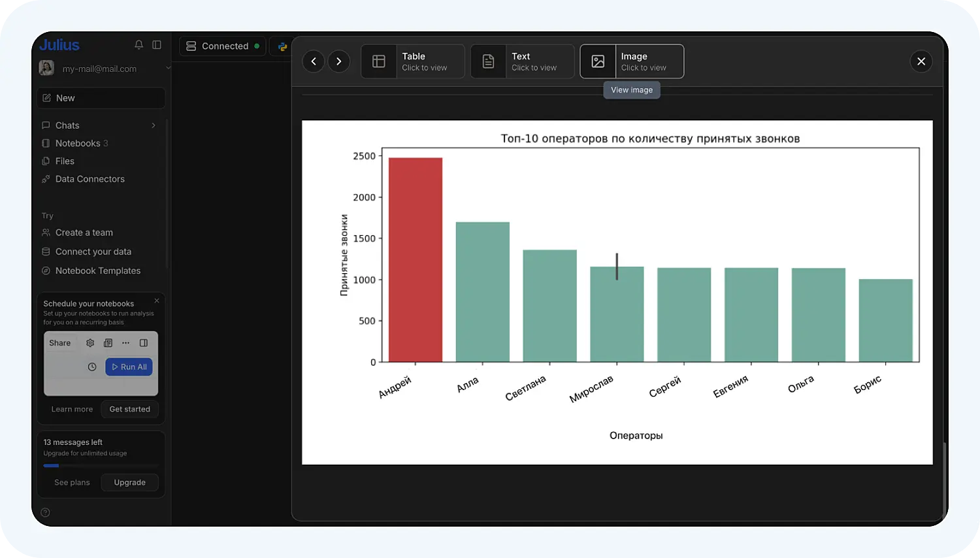
Task: Click the notifications bell icon
Action: (x=139, y=45)
